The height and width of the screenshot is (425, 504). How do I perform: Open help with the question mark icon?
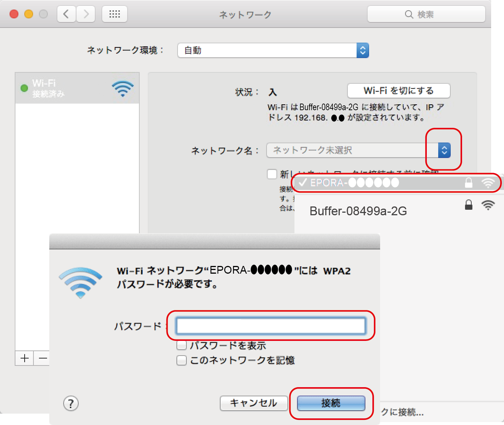click(71, 403)
